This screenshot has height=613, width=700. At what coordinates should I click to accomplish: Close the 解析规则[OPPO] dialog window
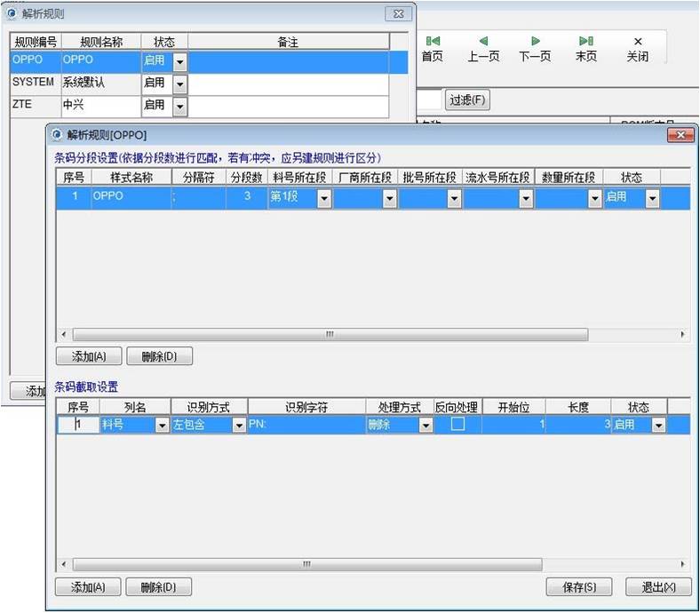coord(680,135)
